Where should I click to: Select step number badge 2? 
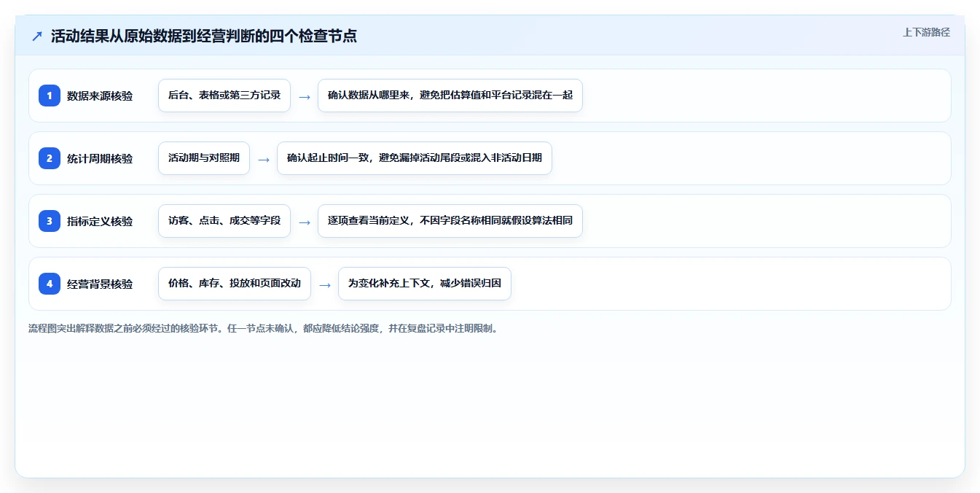(50, 158)
